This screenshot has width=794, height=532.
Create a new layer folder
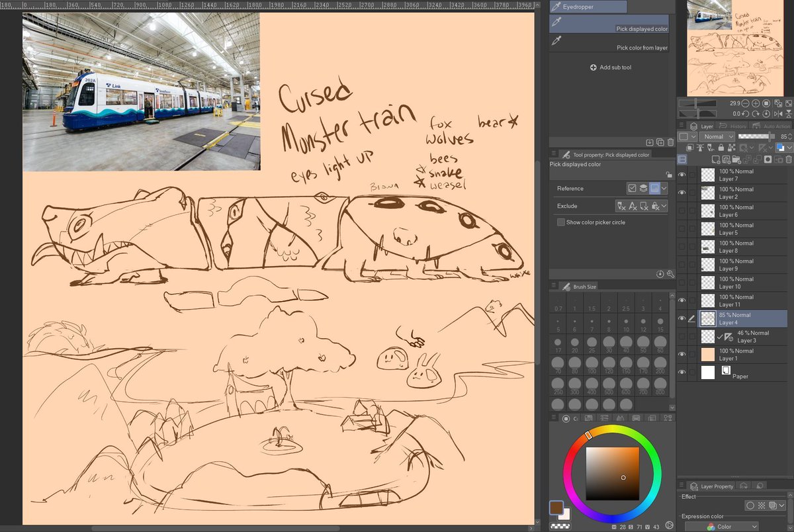click(x=736, y=159)
